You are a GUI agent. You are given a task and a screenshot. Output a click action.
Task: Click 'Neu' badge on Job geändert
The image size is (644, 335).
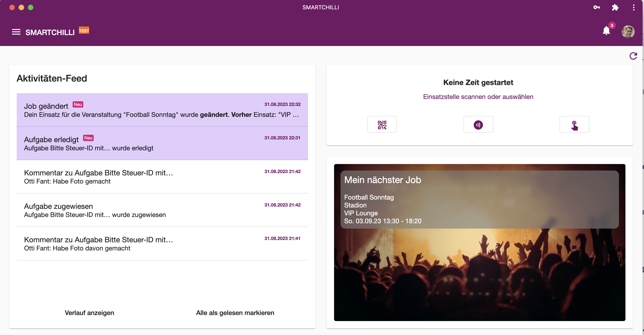tap(78, 104)
